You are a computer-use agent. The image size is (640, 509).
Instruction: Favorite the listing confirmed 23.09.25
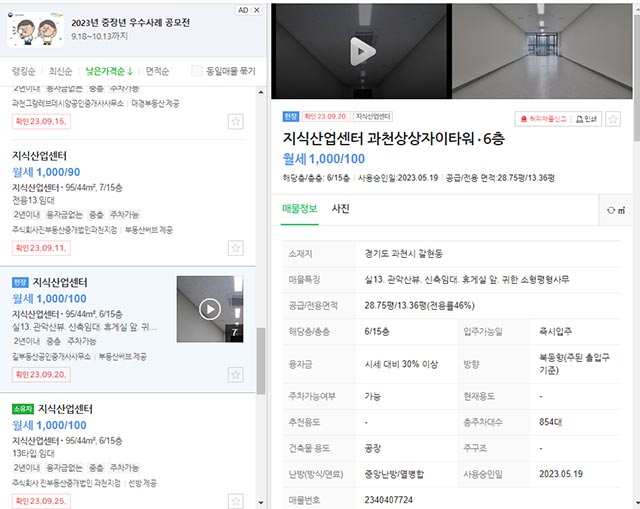236,501
